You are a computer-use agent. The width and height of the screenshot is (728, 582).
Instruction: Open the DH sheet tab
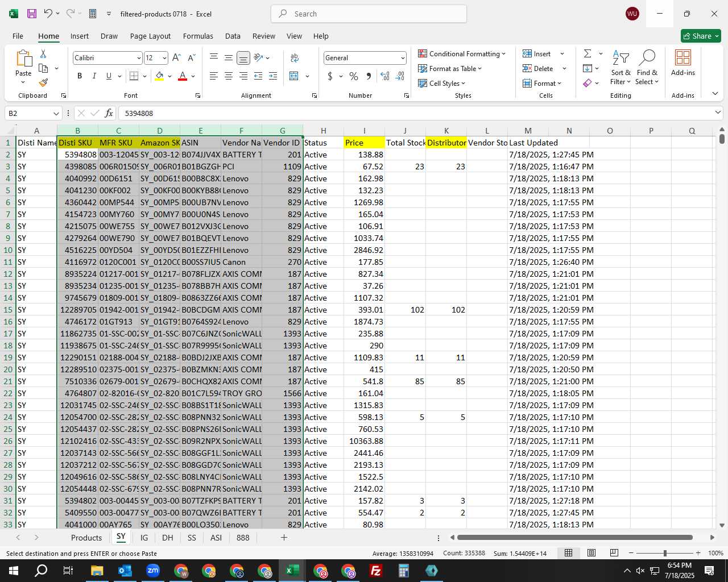(x=167, y=538)
